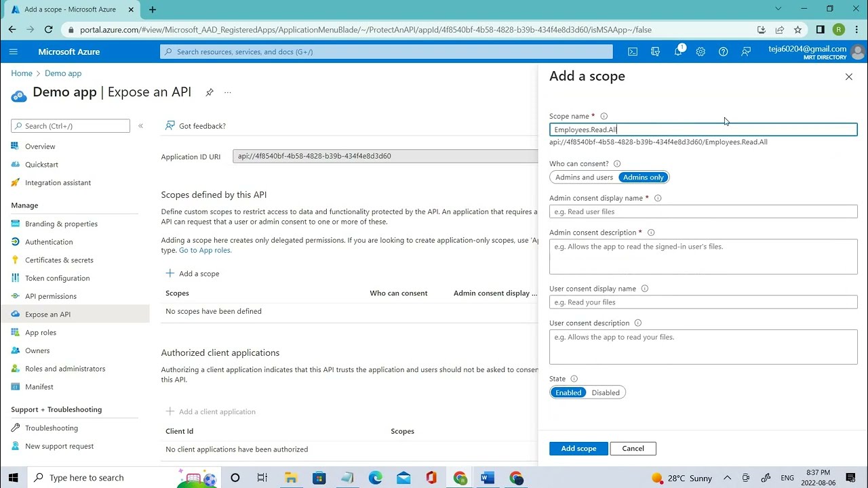Set scope state to Disabled
868x488 pixels.
point(606,392)
